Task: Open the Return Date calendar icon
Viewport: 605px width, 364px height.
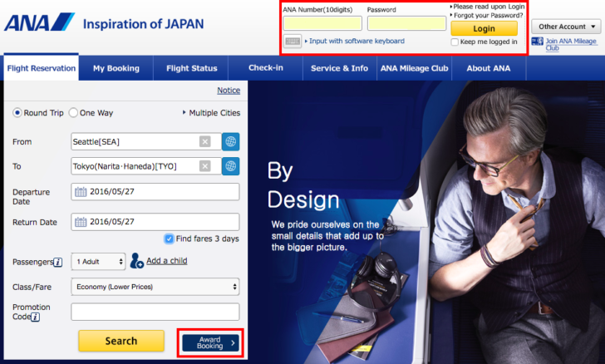Action: pyautogui.click(x=81, y=222)
